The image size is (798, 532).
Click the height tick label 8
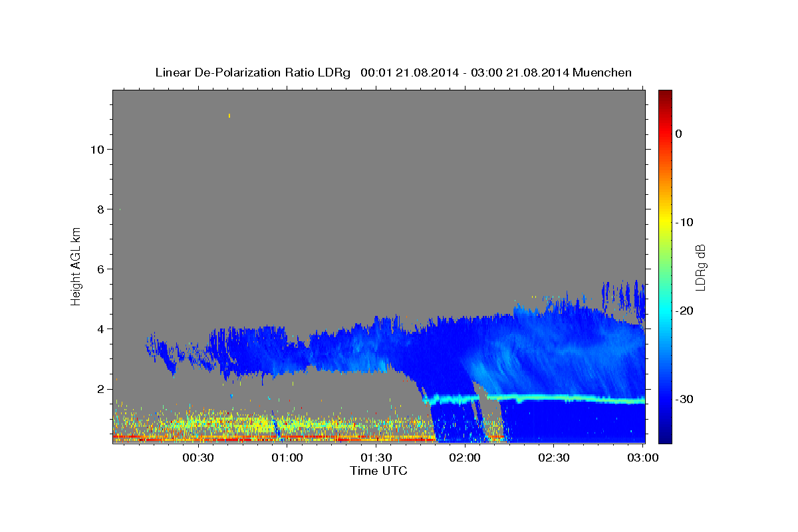click(x=101, y=209)
